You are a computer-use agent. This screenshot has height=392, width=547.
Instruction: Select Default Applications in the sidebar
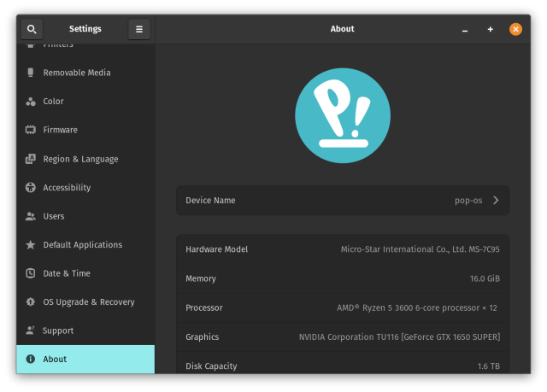(85, 244)
